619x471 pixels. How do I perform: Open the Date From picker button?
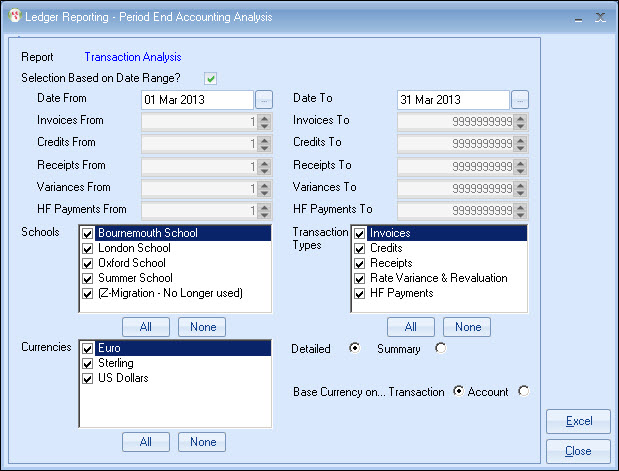pyautogui.click(x=264, y=99)
